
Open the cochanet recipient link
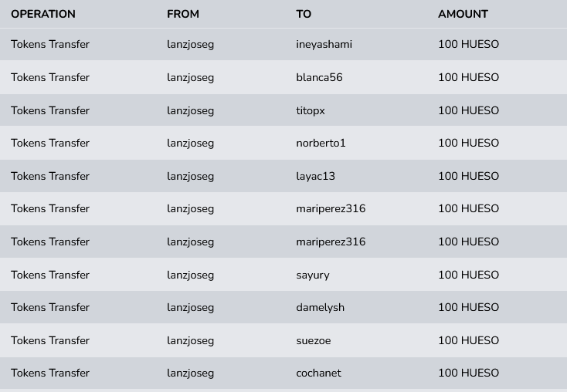point(318,373)
